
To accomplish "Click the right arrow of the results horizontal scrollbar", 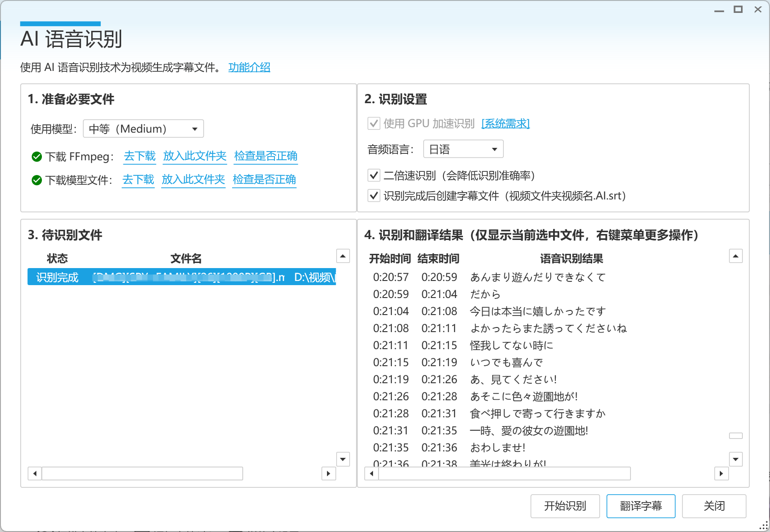I will (721, 474).
